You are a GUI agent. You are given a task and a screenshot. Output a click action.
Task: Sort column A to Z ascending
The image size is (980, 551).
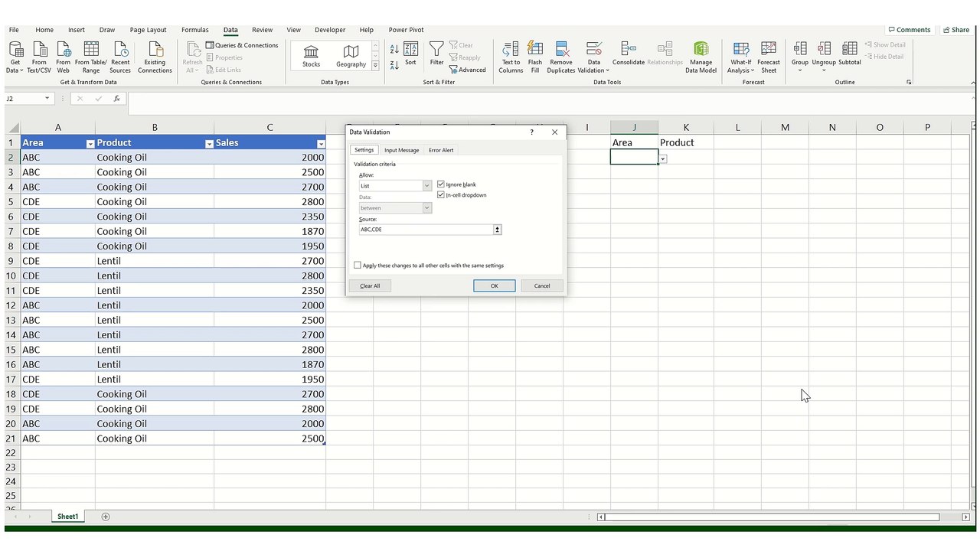tap(394, 49)
